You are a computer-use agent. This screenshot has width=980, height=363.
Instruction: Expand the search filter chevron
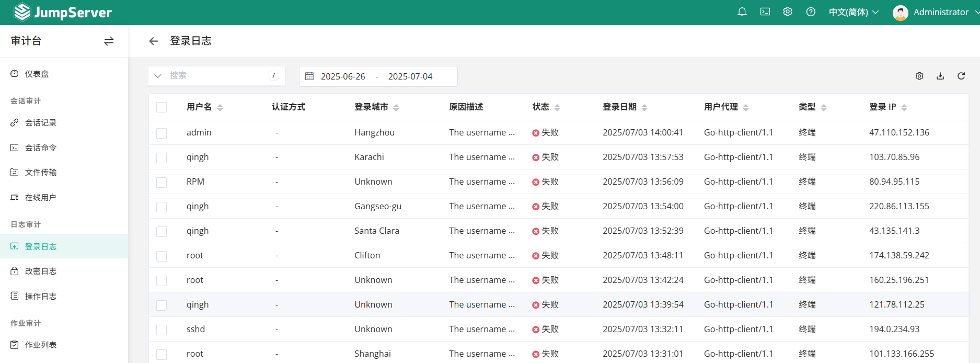[158, 76]
